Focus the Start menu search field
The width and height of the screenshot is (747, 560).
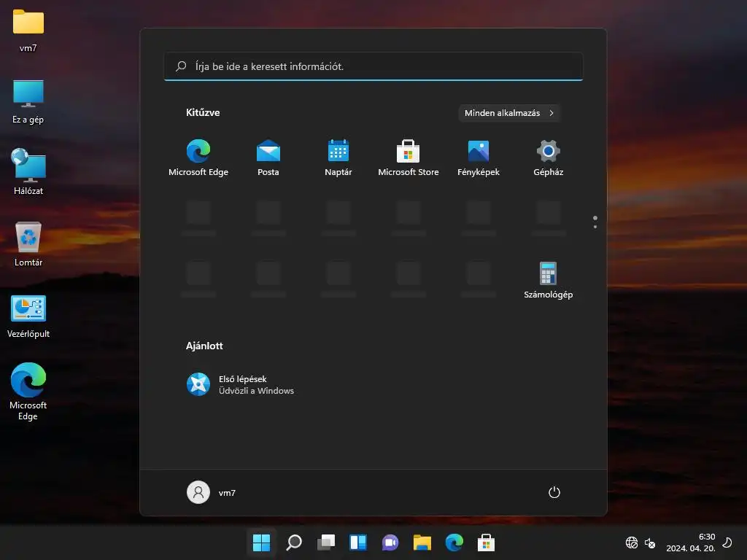coord(373,66)
